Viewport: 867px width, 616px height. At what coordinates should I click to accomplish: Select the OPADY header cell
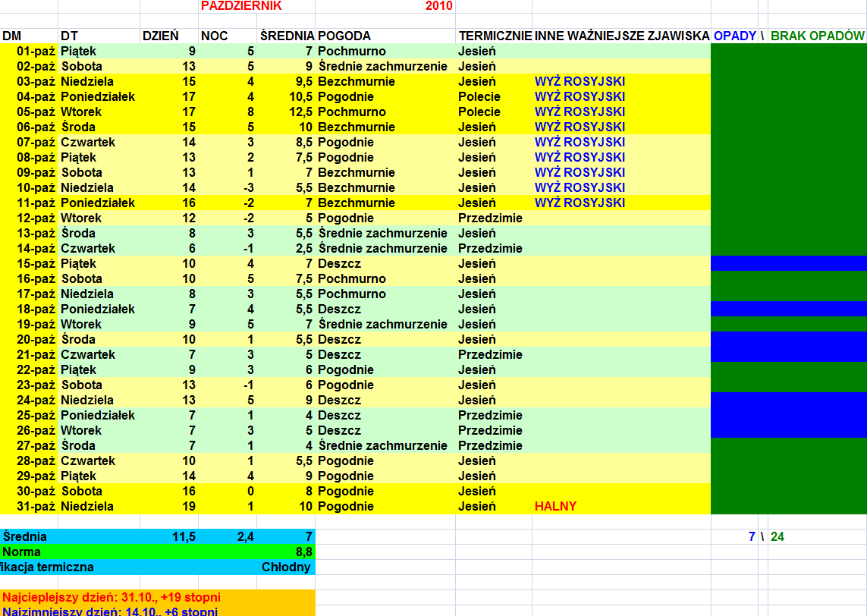coord(734,36)
